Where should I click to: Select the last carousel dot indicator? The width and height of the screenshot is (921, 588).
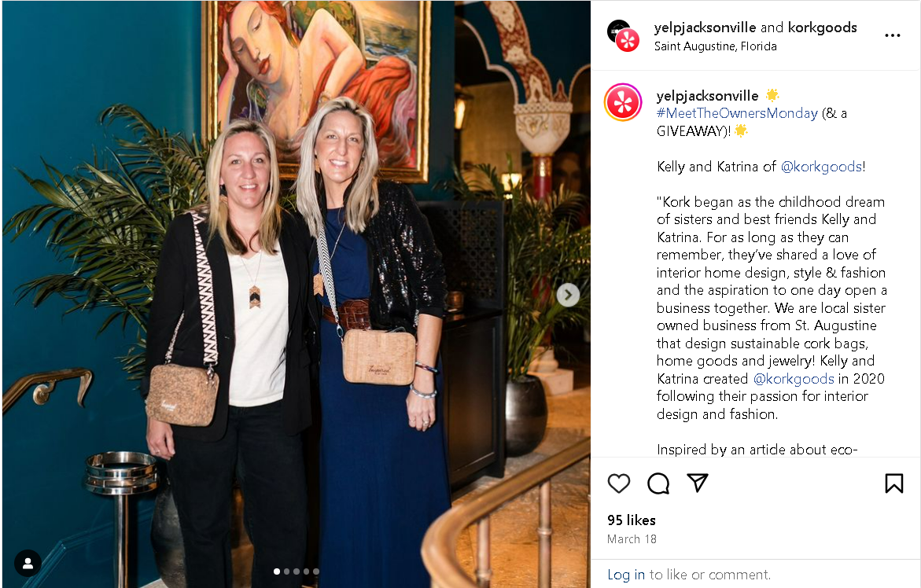pos(316,571)
